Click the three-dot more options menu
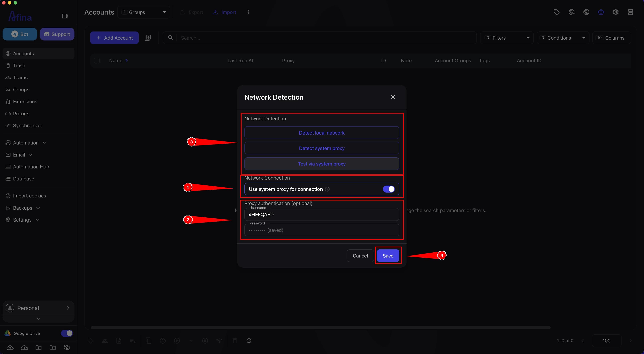This screenshot has height=354, width=644. click(x=248, y=12)
